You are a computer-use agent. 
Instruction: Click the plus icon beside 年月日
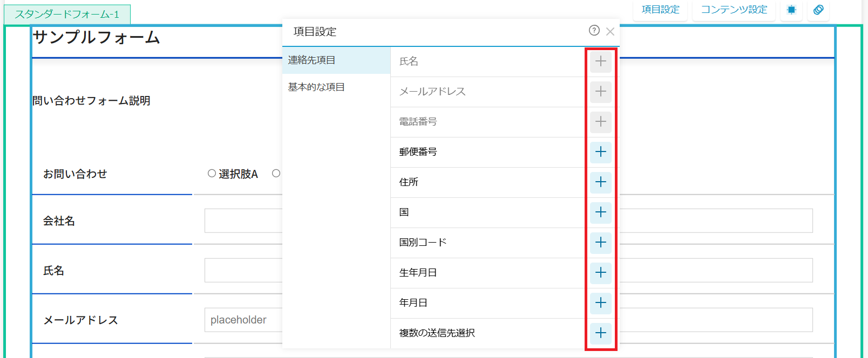(x=600, y=303)
